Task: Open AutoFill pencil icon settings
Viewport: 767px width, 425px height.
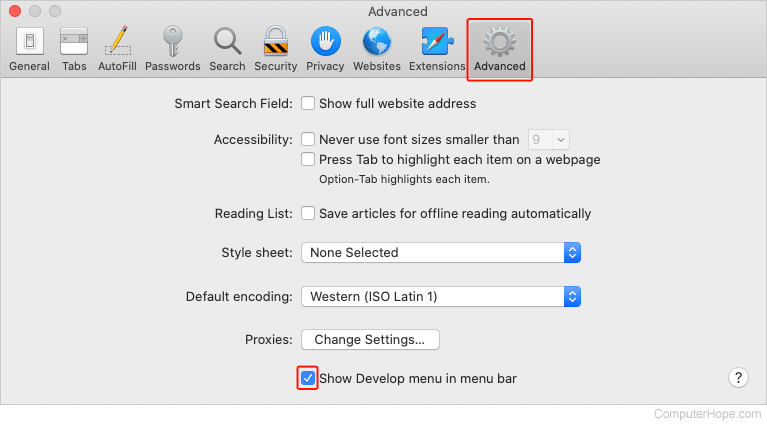Action: 118,48
